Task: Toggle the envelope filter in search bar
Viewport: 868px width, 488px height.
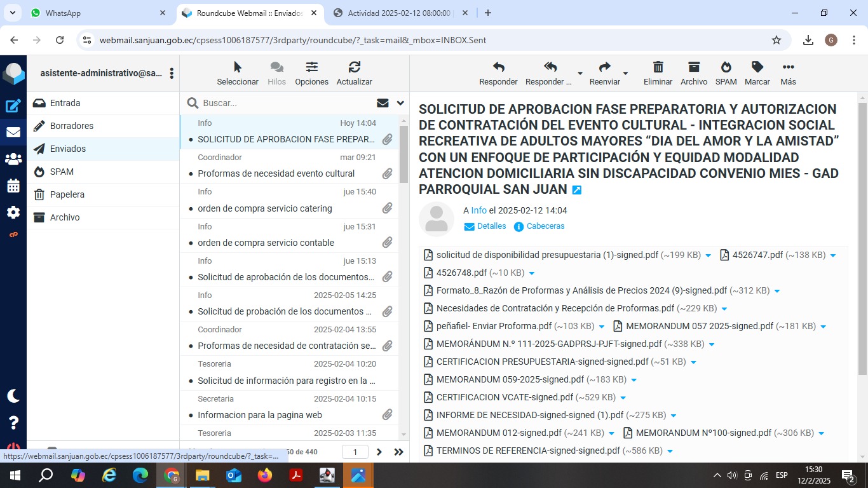Action: pyautogui.click(x=383, y=103)
